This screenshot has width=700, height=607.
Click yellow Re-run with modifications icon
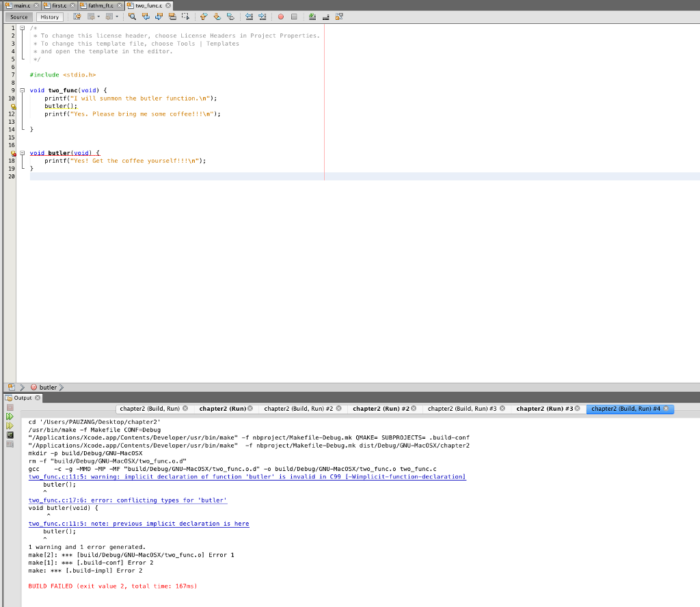10,426
